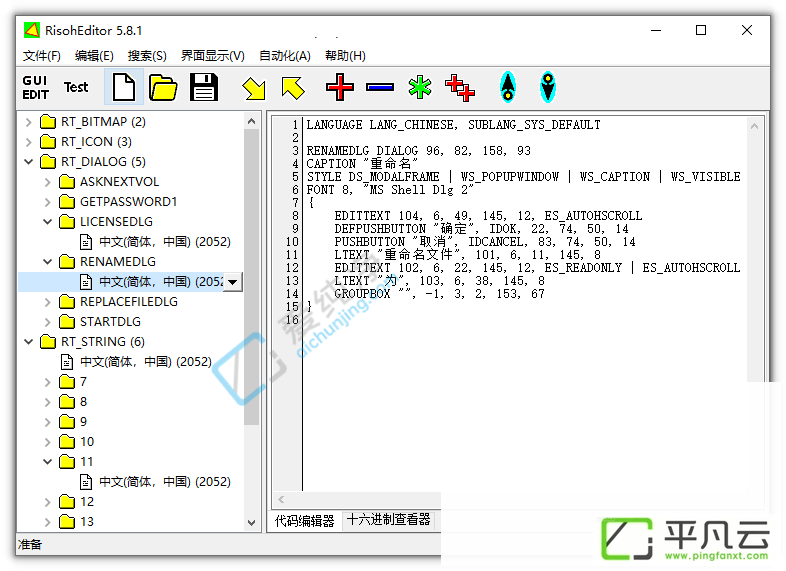Image resolution: width=786 pixels, height=571 pixels.
Task: Click the RisohEditor app logo icon
Action: tap(32, 30)
